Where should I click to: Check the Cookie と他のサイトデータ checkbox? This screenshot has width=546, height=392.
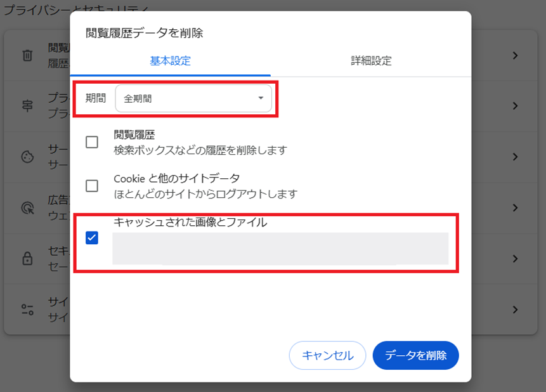pyautogui.click(x=91, y=185)
